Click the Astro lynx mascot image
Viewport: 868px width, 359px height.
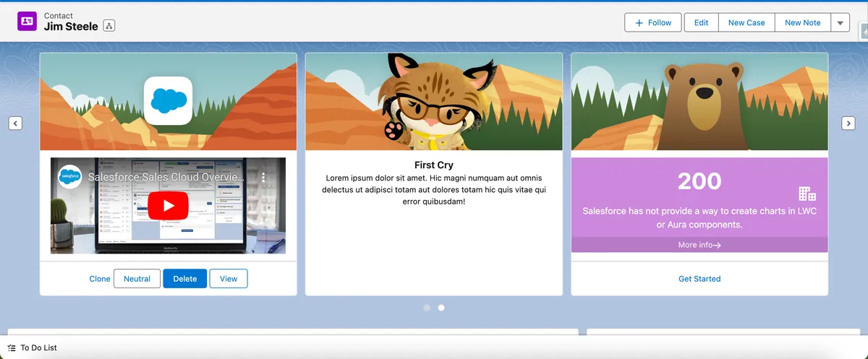435,103
